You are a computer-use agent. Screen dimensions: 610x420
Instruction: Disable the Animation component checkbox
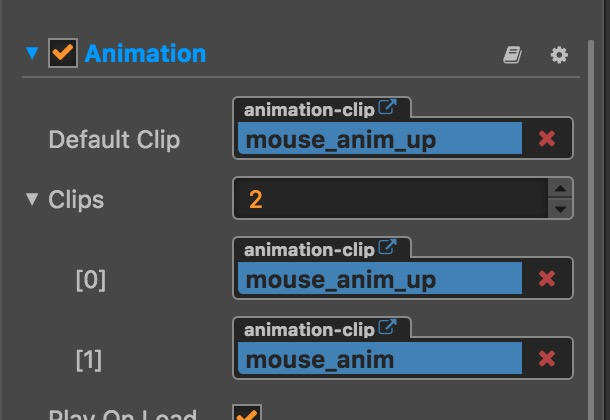tap(63, 54)
